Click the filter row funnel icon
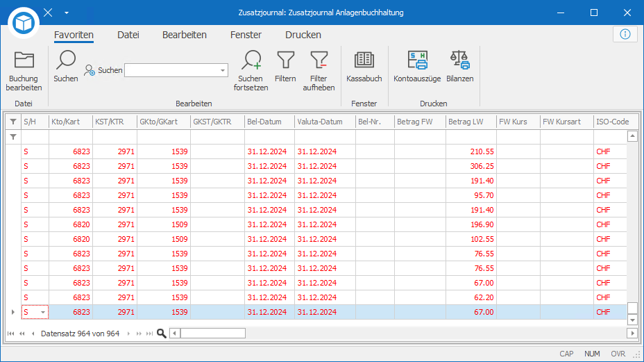Screen dimensions: 644x362 click(x=13, y=137)
